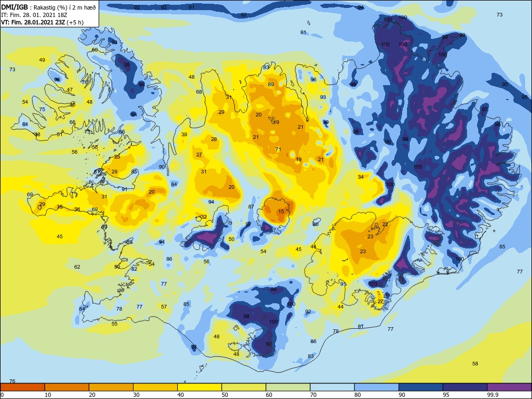Click the purple above-99.9 legend swatch
This screenshot has width=532, height=399.
pos(509,387)
